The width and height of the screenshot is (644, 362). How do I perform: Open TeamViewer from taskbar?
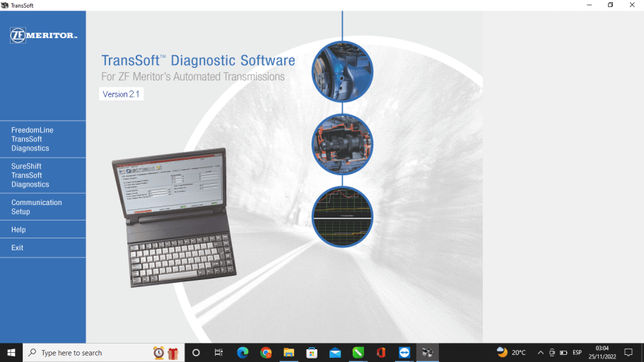tap(404, 352)
